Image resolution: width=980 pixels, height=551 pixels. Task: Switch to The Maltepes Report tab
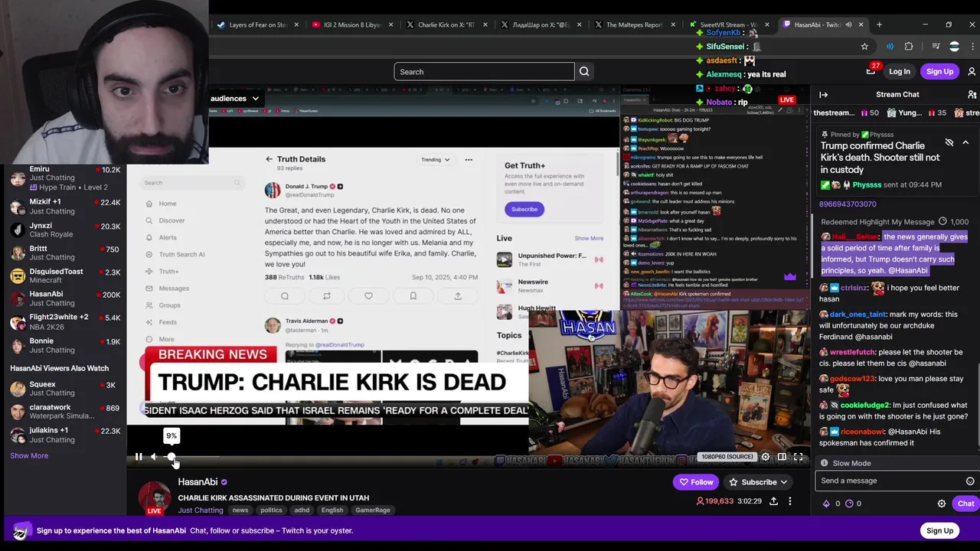pos(634,24)
